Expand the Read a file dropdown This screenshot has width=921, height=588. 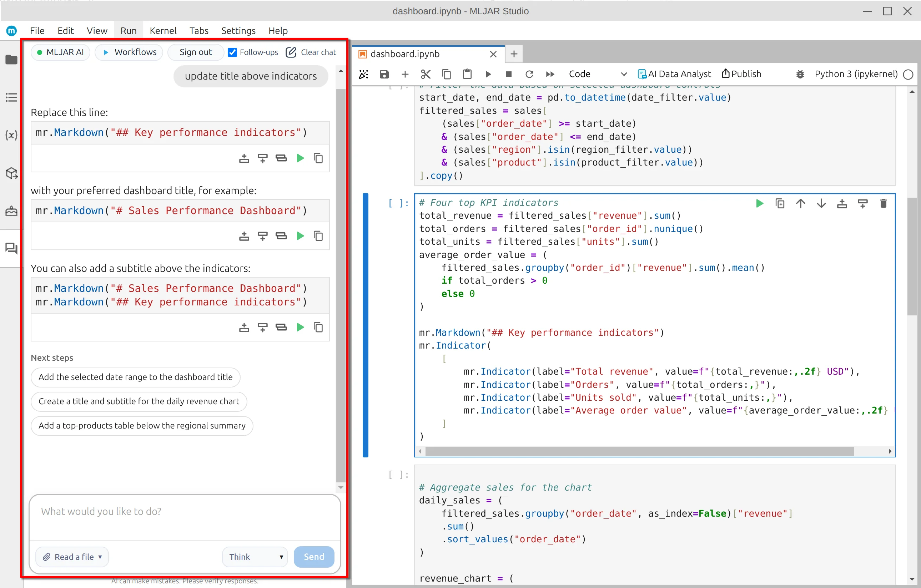[72, 557]
